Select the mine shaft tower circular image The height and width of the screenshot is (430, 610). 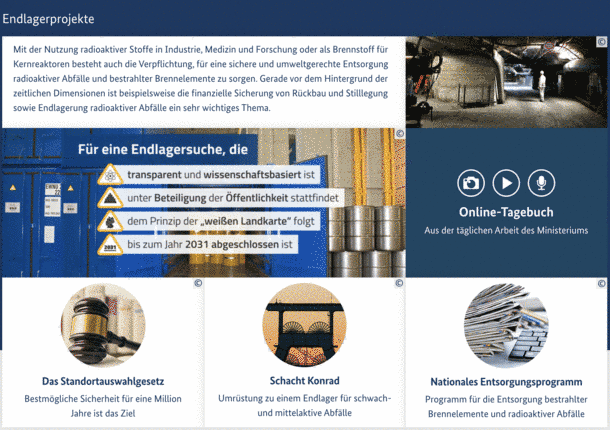point(305,325)
